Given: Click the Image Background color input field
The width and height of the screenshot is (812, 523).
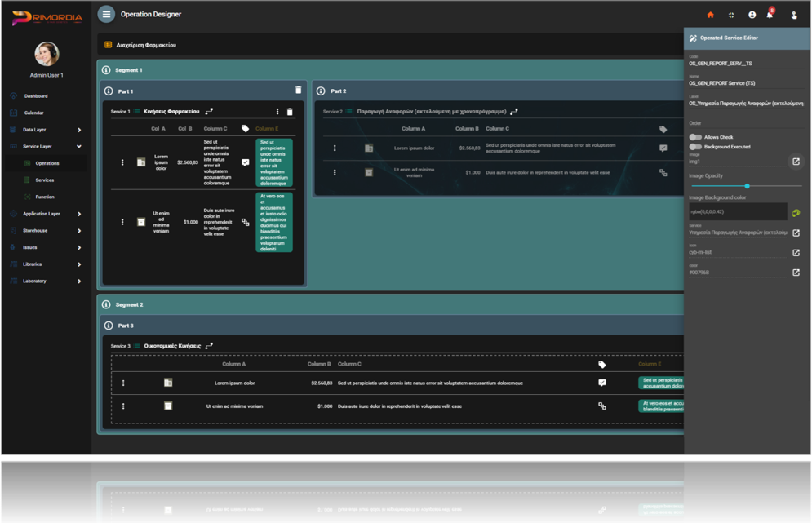Looking at the screenshot, I should (x=737, y=212).
